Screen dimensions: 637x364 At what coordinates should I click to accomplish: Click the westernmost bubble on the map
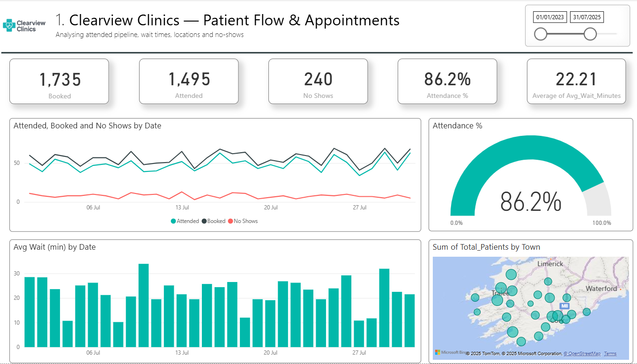475,298
